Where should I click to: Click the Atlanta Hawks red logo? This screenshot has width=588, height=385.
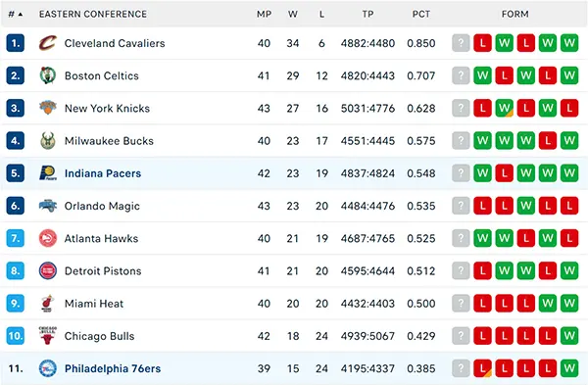point(48,238)
